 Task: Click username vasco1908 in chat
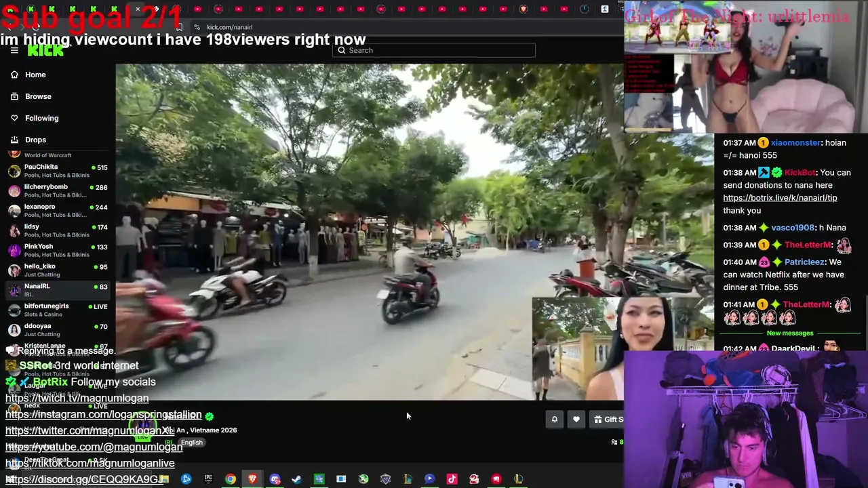(793, 228)
